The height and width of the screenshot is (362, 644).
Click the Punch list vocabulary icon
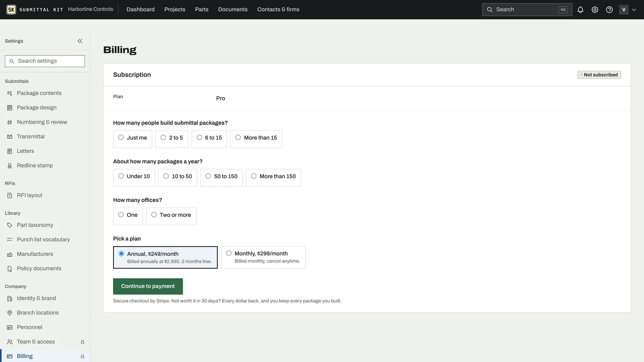tap(10, 240)
